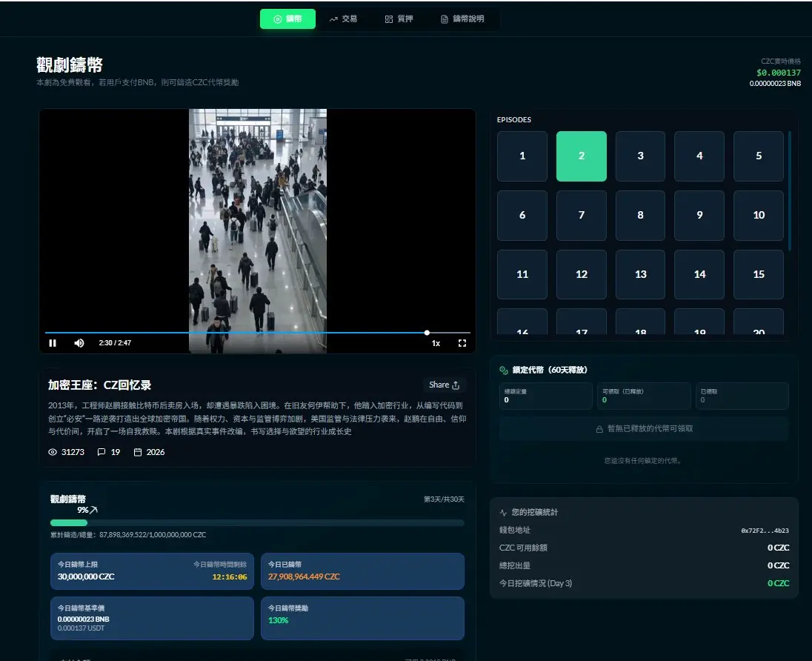Screen dimensions: 812x661
Task: Select episode 7
Action: (581, 215)
